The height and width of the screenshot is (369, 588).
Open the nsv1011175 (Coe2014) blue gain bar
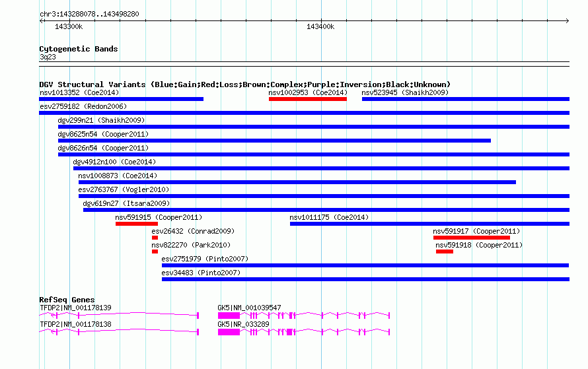(x=429, y=224)
